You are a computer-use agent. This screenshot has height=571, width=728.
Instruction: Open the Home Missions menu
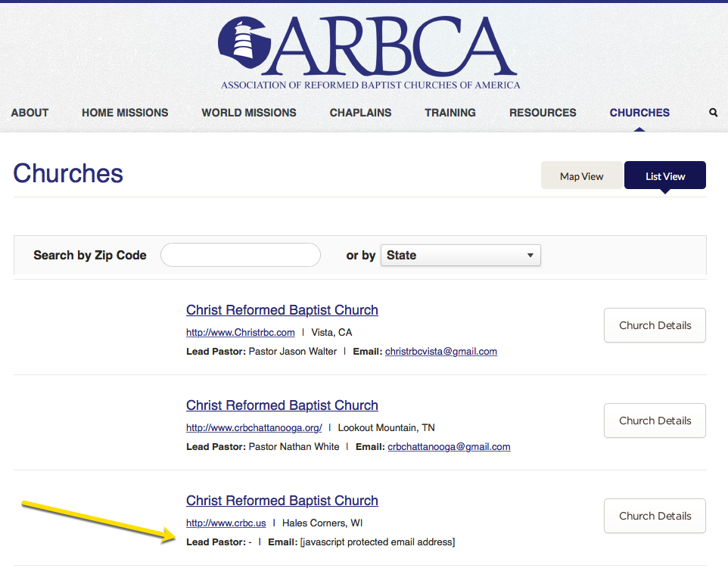click(x=125, y=113)
